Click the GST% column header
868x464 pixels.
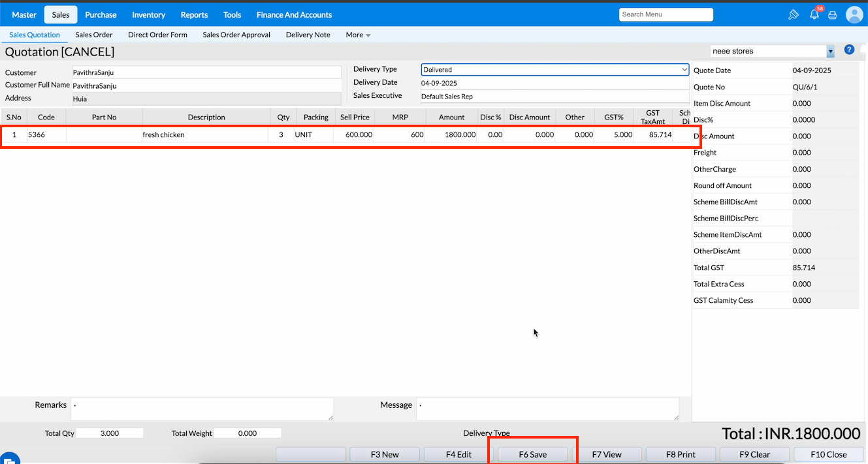tap(614, 117)
